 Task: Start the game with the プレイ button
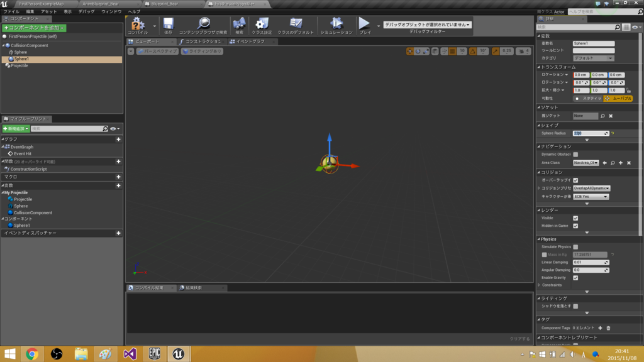tap(365, 25)
